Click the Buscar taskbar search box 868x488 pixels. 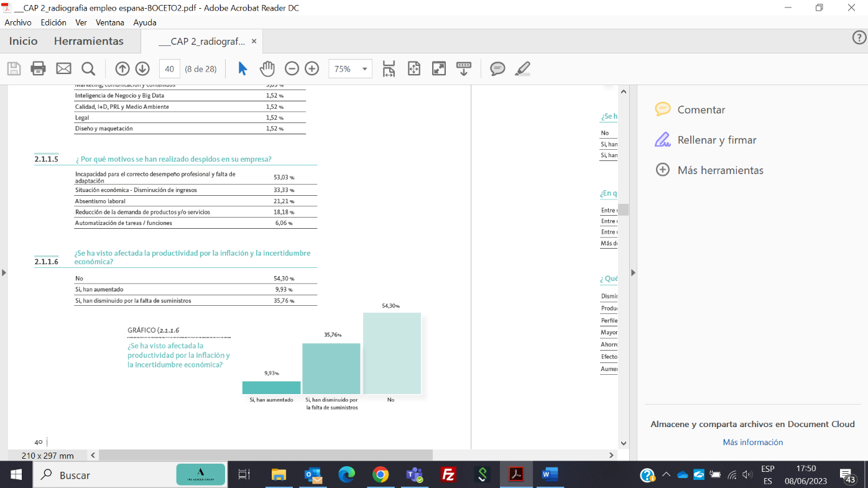(x=129, y=475)
